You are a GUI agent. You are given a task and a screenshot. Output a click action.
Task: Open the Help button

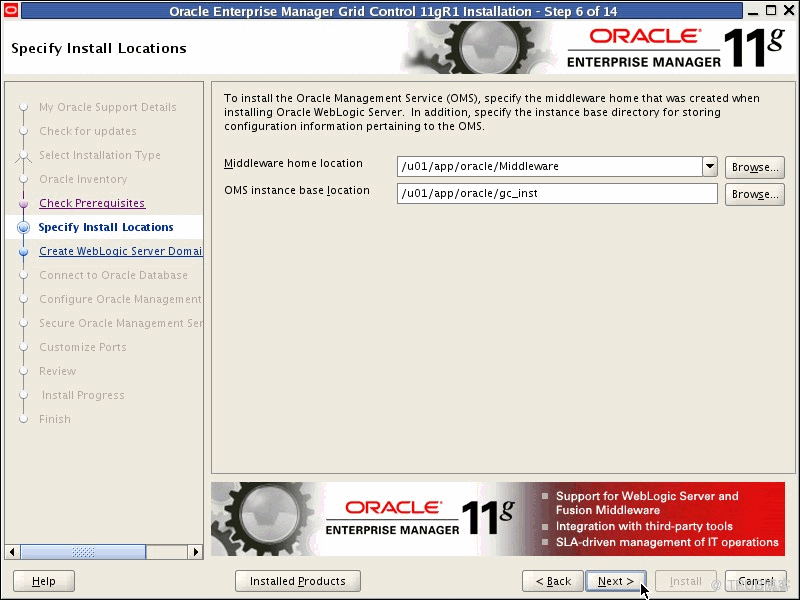[x=44, y=581]
